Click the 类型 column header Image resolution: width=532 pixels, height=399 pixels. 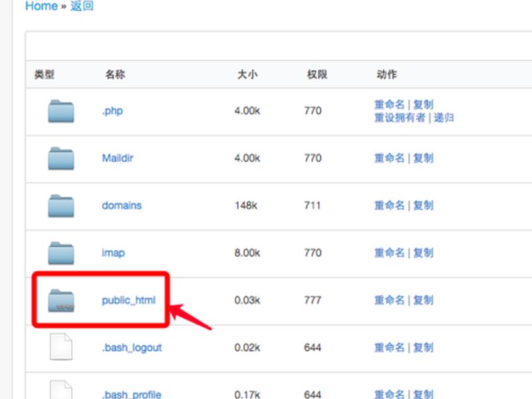point(45,74)
